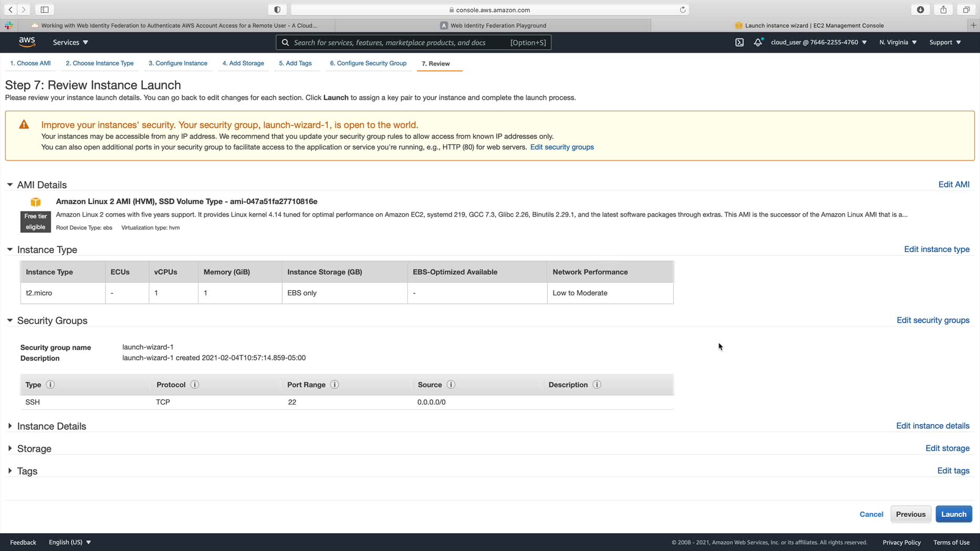The height and width of the screenshot is (551, 980).
Task: Click the Free tier eligible badge
Action: (x=36, y=221)
